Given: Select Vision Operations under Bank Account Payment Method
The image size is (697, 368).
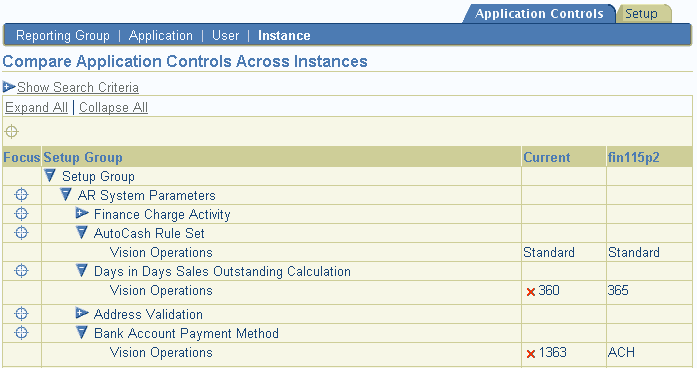Looking at the screenshot, I should pyautogui.click(x=161, y=352).
